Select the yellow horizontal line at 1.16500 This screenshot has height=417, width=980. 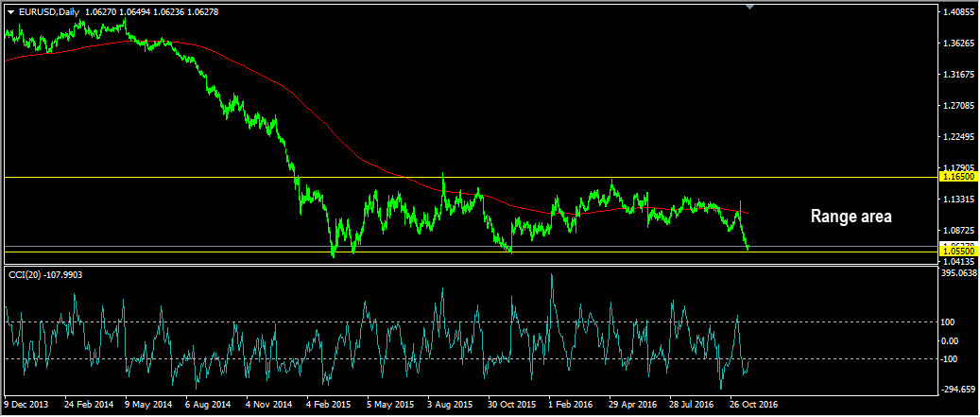point(470,178)
